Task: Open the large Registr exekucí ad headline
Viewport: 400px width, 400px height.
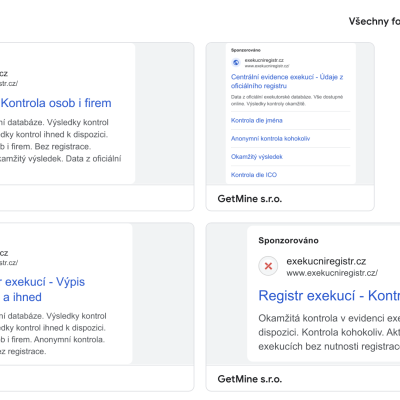Action: (x=329, y=296)
